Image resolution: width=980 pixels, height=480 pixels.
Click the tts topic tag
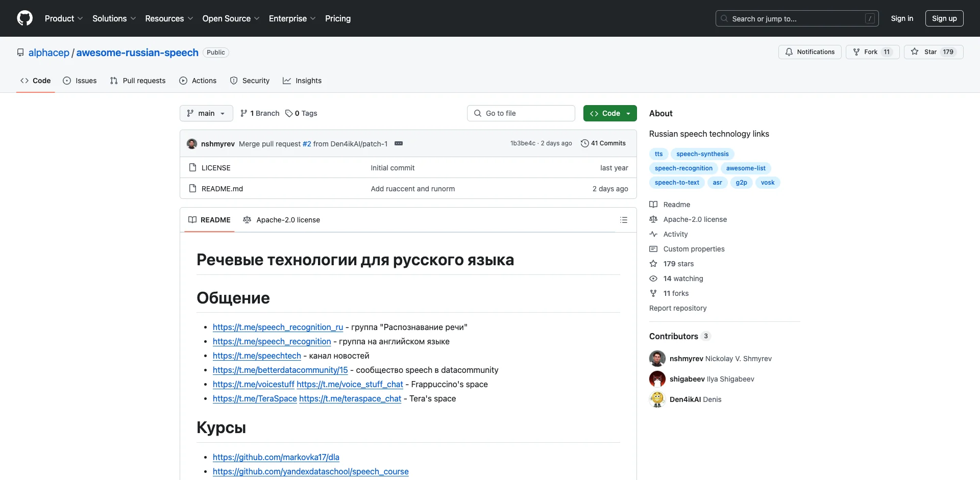pyautogui.click(x=659, y=154)
